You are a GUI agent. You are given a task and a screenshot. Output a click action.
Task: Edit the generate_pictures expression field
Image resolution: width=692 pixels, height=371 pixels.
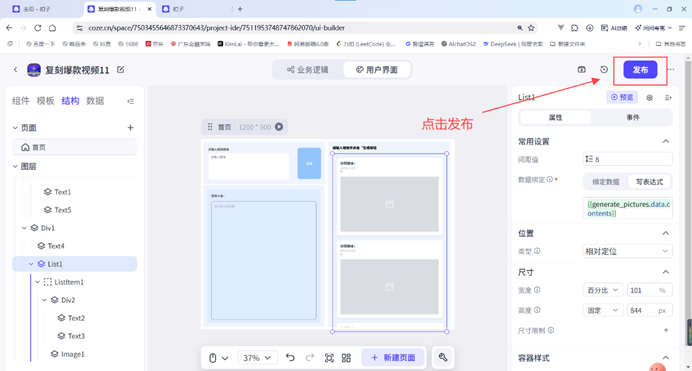point(627,209)
